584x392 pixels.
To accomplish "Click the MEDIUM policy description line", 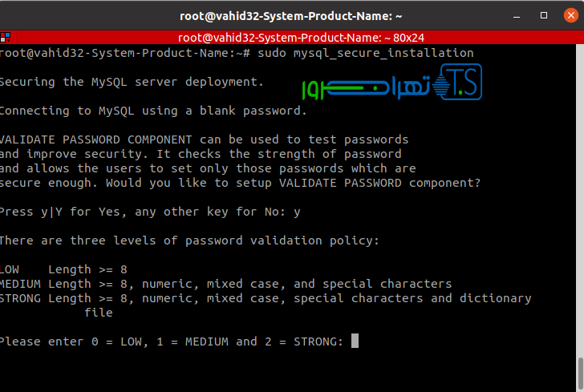I will click(225, 284).
